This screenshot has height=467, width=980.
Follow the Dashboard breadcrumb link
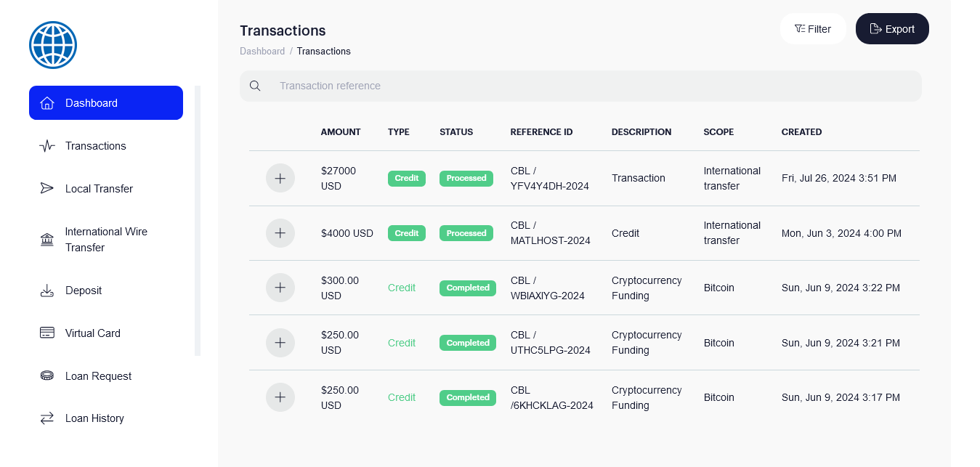[x=262, y=52]
